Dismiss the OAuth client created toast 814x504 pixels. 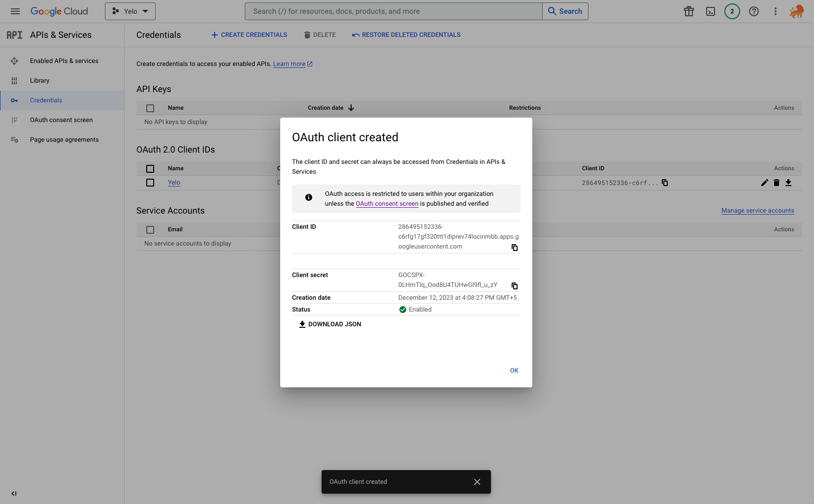tap(477, 482)
